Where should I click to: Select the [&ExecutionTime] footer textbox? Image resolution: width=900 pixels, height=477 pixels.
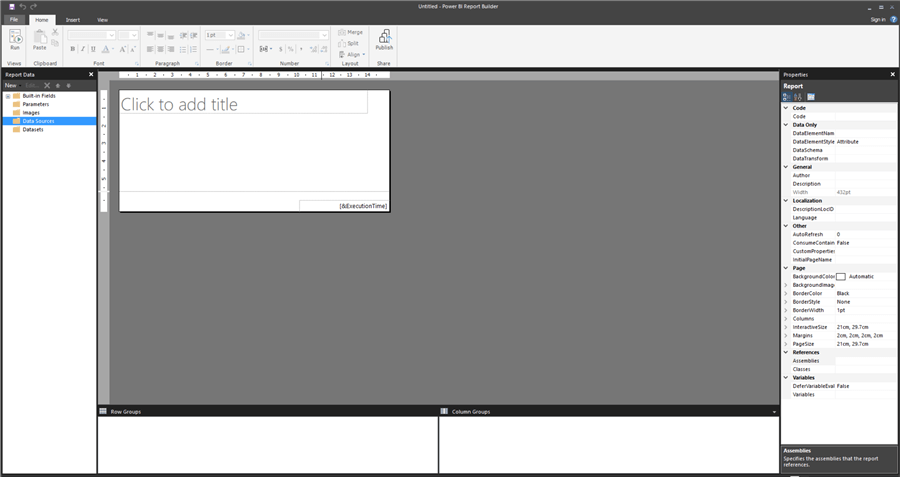point(344,205)
